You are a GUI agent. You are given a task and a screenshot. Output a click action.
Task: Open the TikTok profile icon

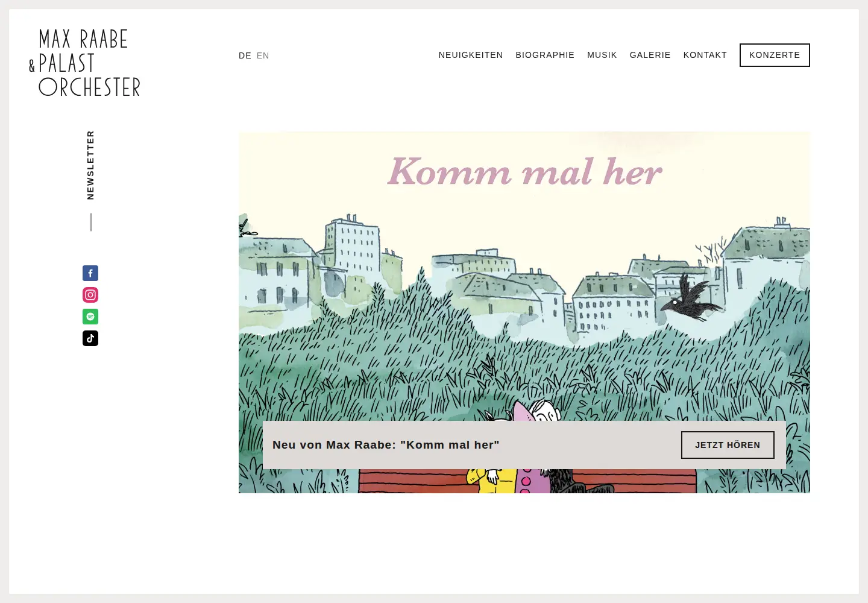(x=90, y=338)
